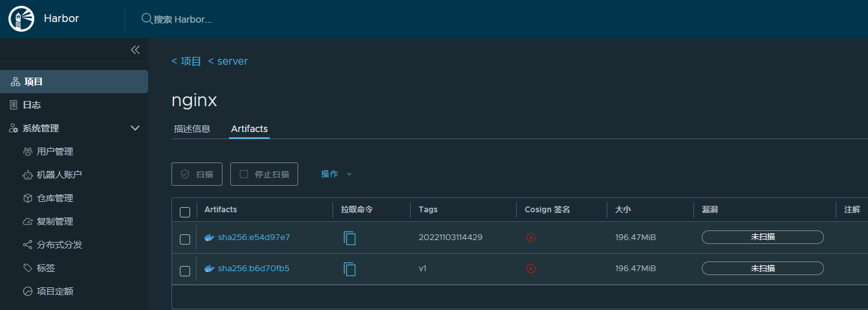Click the 仓库管理 registry cube icon
Viewport: 868px width, 310px height.
[x=28, y=198]
